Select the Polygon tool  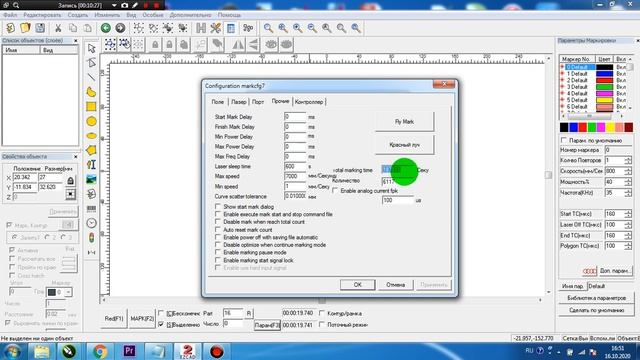[x=91, y=150]
